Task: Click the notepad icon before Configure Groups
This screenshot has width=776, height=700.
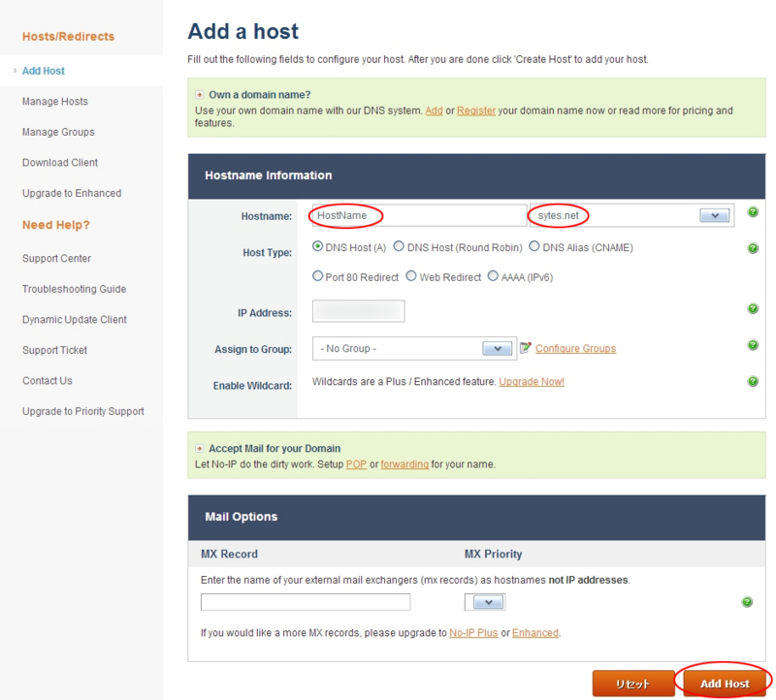Action: (526, 348)
